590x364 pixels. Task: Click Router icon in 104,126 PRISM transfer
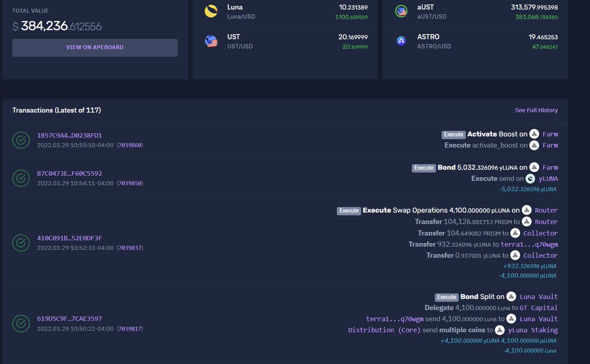click(527, 222)
